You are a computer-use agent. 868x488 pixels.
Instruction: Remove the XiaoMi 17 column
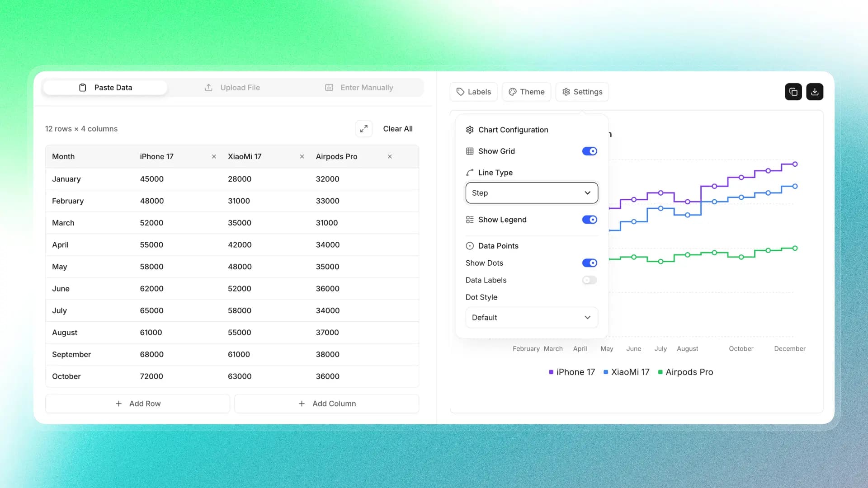tap(302, 156)
